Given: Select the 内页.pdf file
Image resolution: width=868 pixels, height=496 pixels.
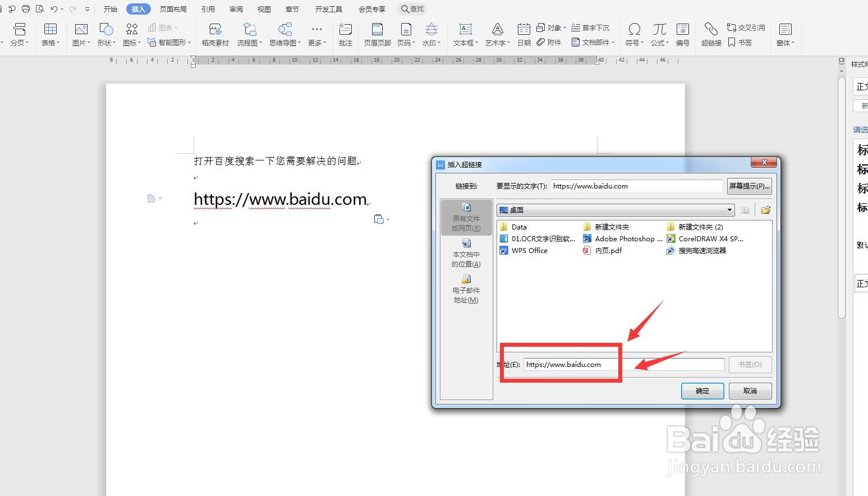Looking at the screenshot, I should [x=602, y=251].
